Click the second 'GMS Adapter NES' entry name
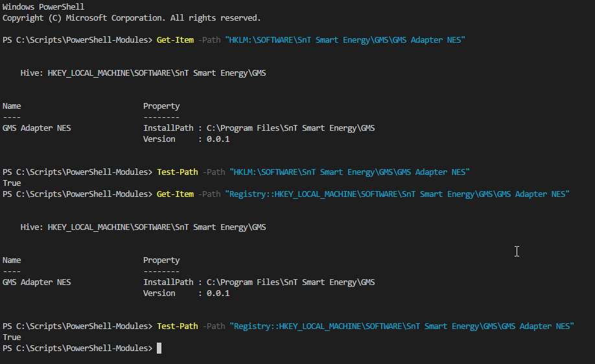The image size is (595, 364). click(x=36, y=282)
